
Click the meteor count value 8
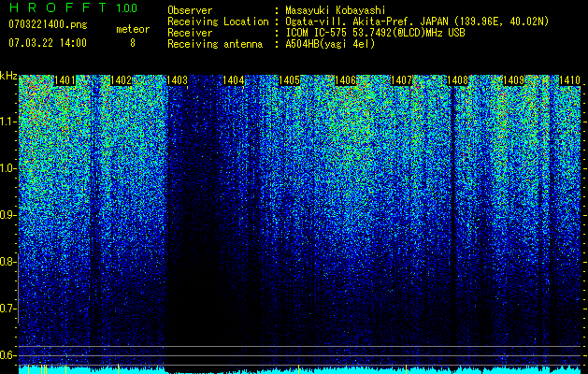(x=133, y=43)
